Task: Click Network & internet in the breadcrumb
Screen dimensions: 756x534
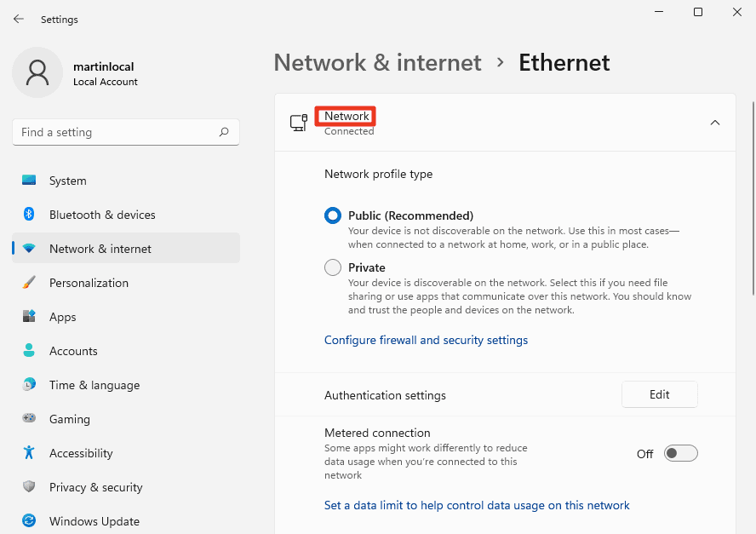Action: (x=377, y=62)
